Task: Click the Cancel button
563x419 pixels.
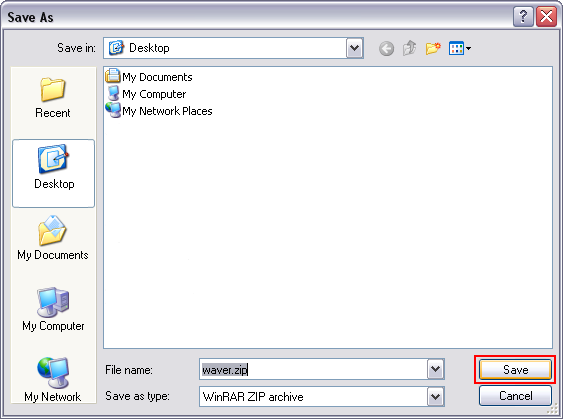Action: pyautogui.click(x=515, y=396)
